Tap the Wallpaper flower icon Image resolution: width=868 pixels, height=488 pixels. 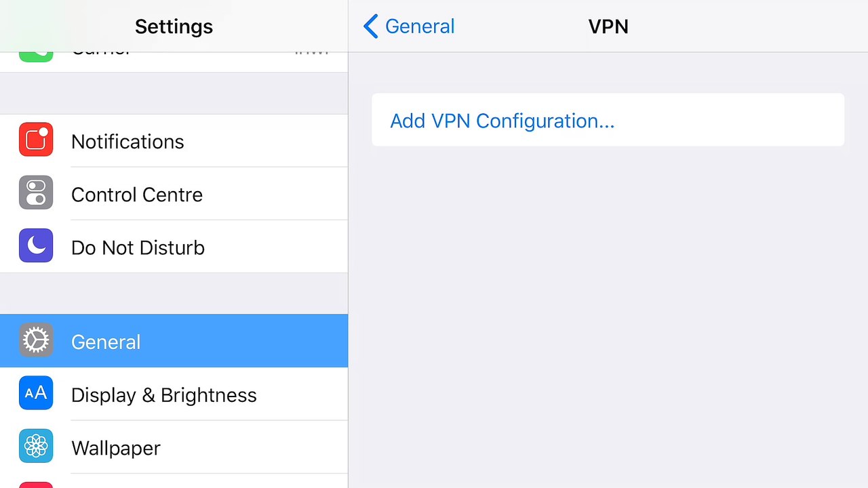pyautogui.click(x=36, y=446)
